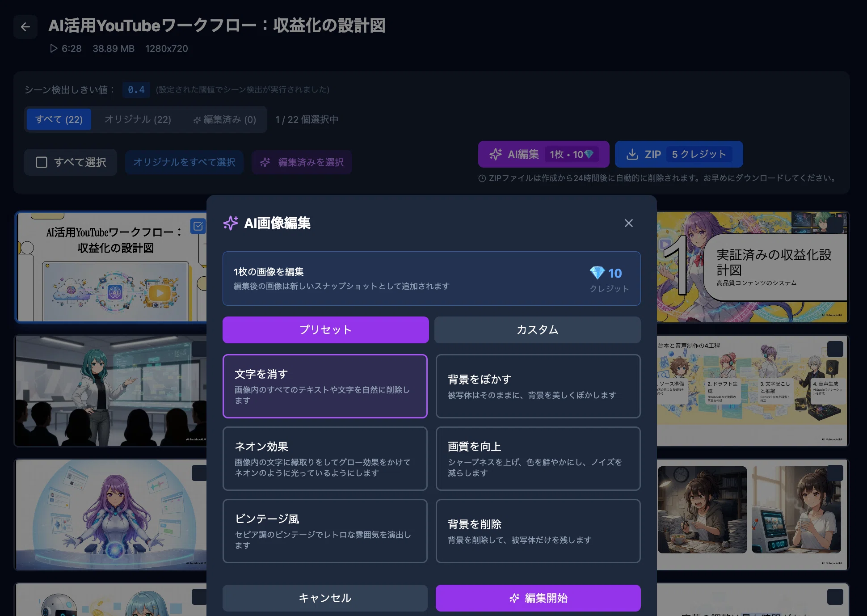Tick checkbox on 台本と音声制作の4工程 thumbnail

tap(835, 349)
